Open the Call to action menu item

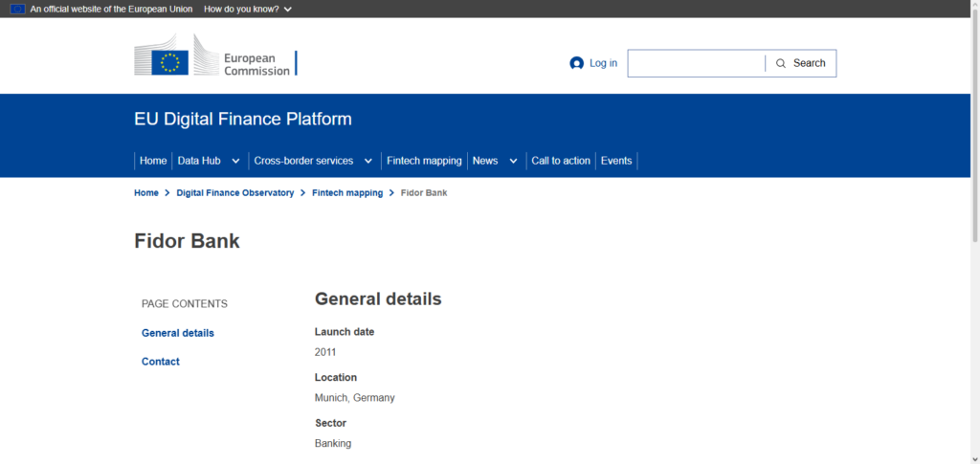click(x=561, y=161)
